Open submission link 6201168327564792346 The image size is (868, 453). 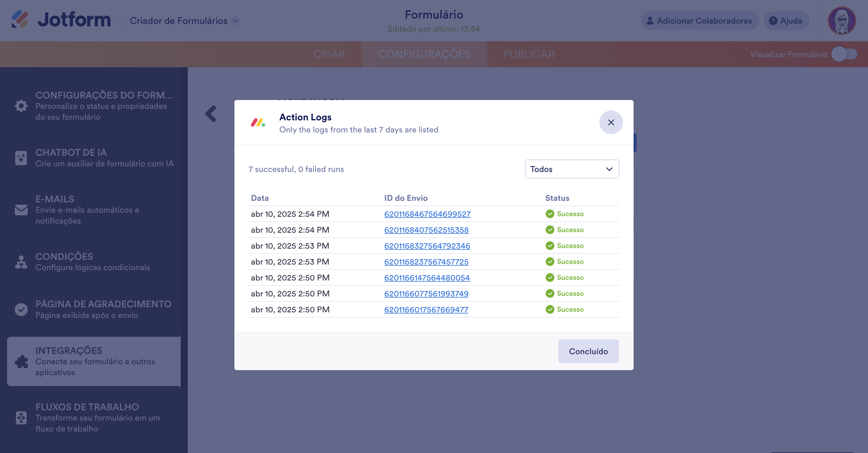427,246
